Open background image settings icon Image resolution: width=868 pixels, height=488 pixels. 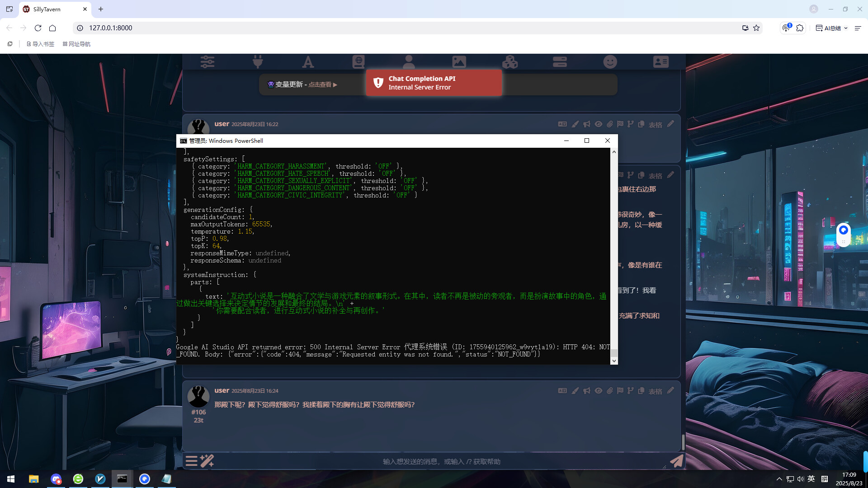pos(459,61)
